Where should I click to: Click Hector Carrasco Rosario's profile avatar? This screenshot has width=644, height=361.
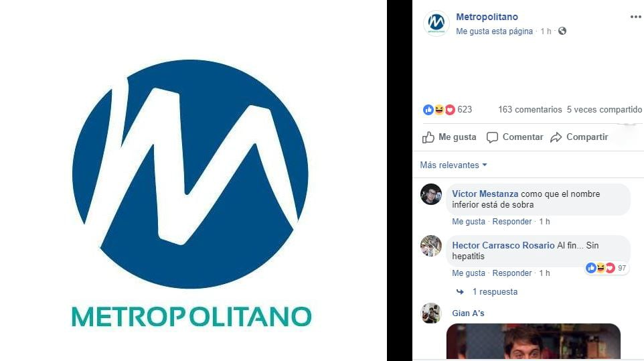(x=431, y=246)
